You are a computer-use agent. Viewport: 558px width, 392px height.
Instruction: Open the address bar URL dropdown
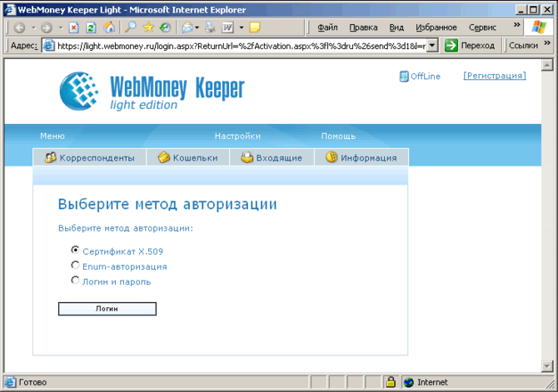[432, 46]
